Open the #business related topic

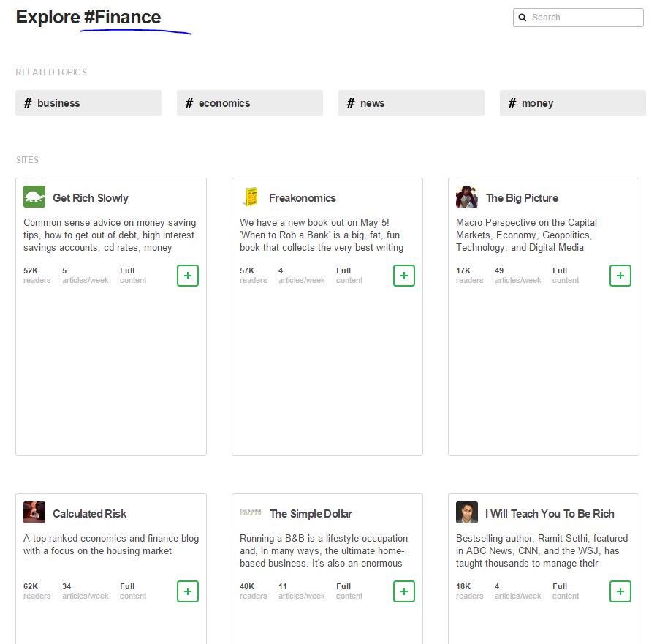tap(88, 103)
